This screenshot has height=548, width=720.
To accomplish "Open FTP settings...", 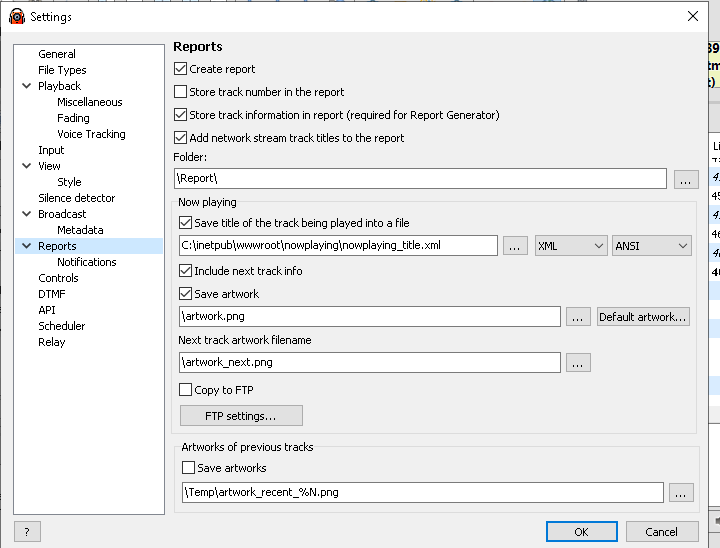I will click(241, 416).
